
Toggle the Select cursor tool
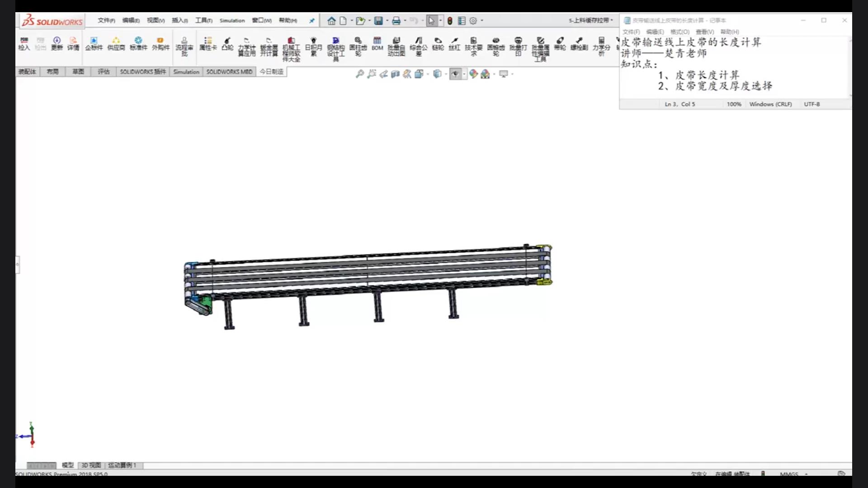pos(432,21)
